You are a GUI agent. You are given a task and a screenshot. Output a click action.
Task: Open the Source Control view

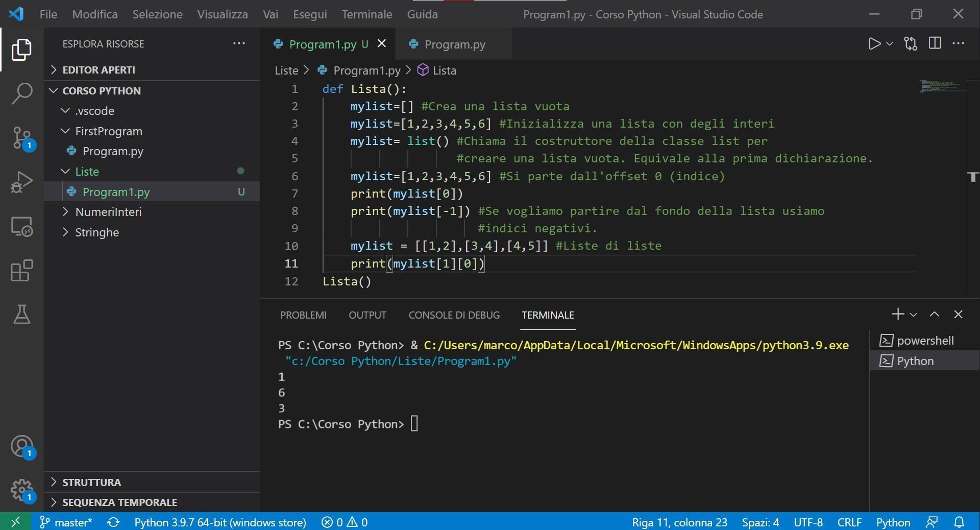tap(21, 138)
